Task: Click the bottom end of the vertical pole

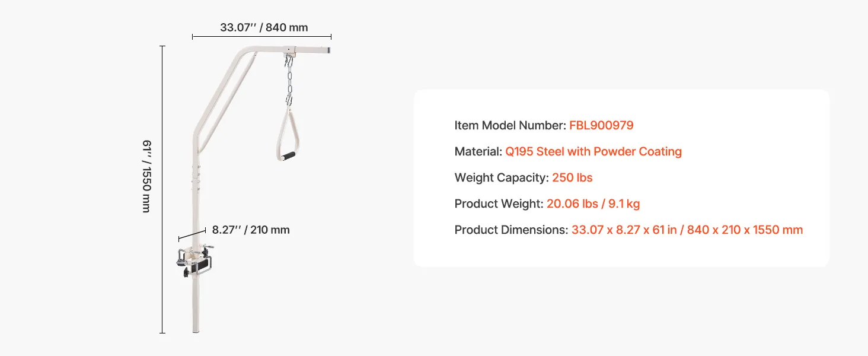Action: click(196, 328)
